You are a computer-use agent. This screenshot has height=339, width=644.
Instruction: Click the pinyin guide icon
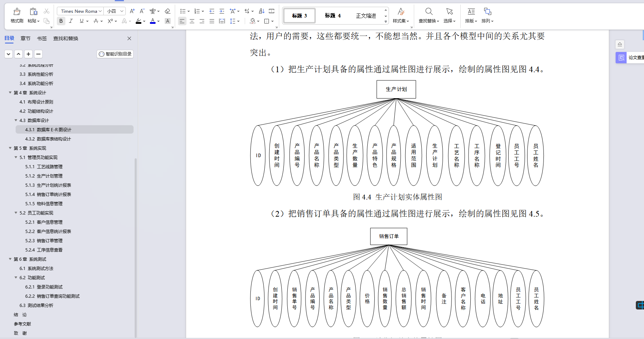(x=152, y=11)
